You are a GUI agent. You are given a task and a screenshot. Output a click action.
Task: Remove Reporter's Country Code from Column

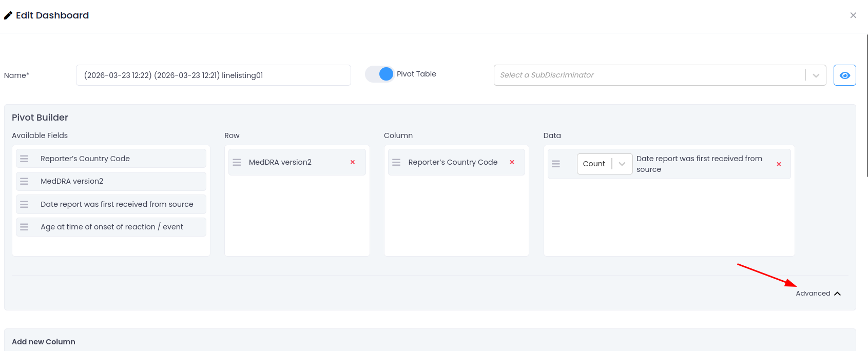pyautogui.click(x=512, y=162)
